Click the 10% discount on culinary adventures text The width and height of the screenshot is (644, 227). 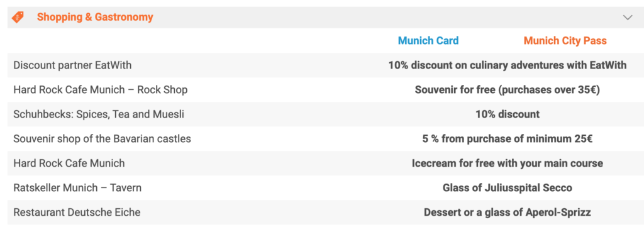tap(508, 65)
